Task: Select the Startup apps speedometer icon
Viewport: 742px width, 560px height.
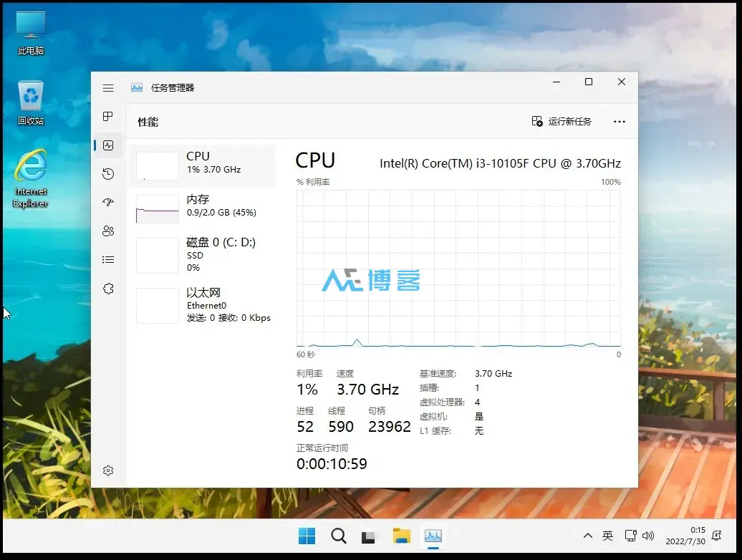Action: (108, 202)
